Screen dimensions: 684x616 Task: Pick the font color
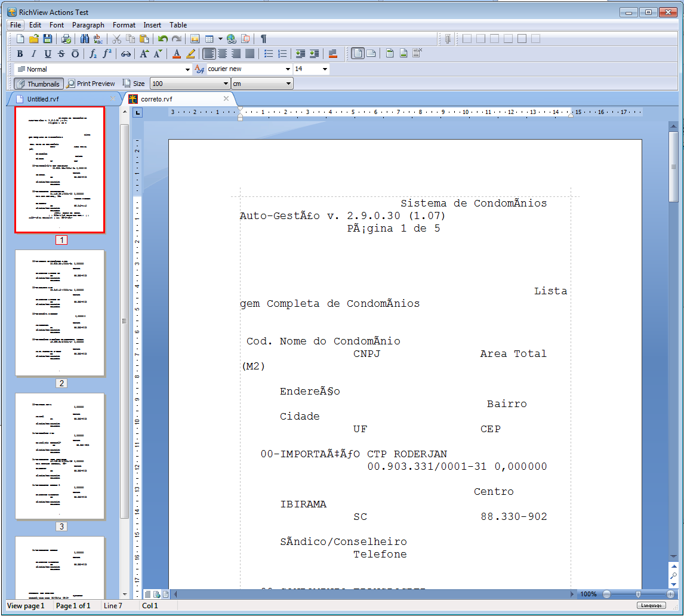[177, 54]
